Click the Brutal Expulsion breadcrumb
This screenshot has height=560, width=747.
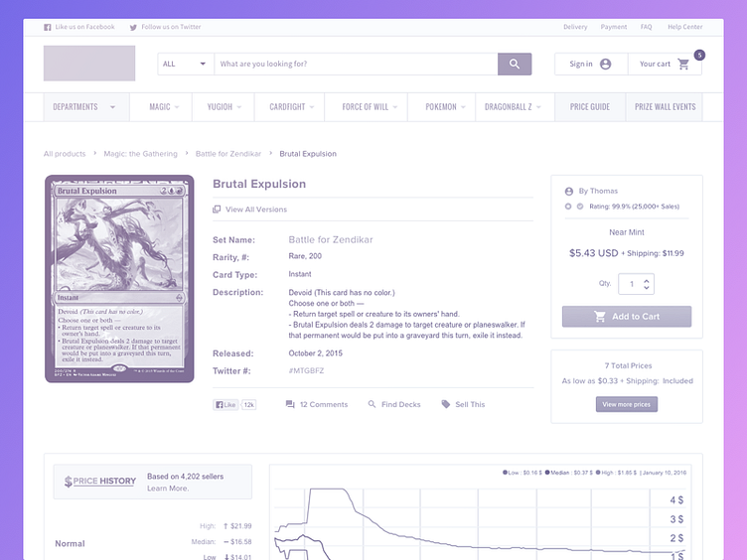308,154
